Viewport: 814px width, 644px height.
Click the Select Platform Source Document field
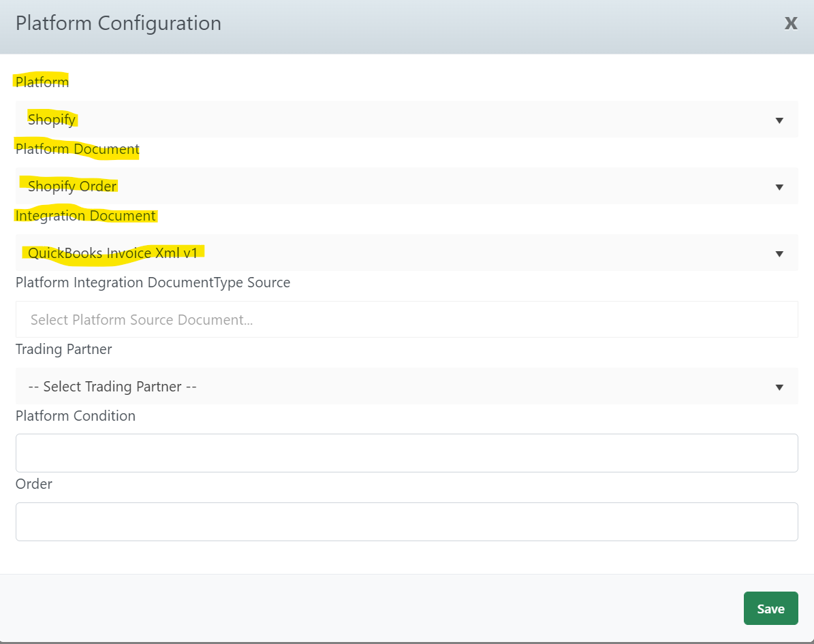click(407, 319)
